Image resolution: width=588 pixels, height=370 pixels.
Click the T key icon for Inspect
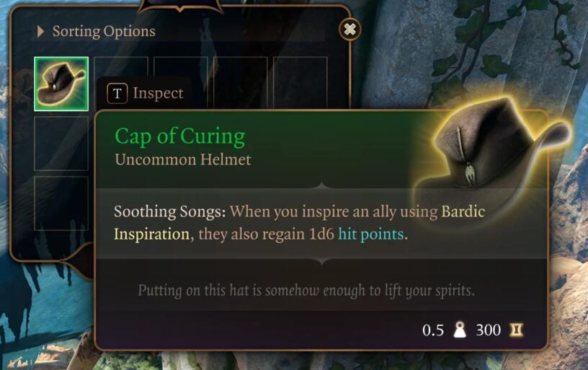(117, 93)
